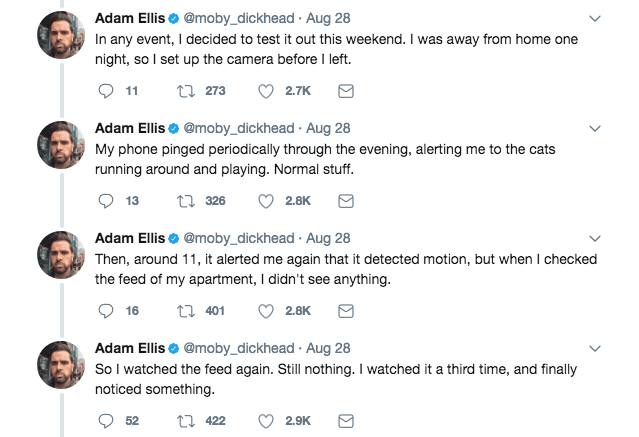Image resolution: width=639 pixels, height=437 pixels.
Task: Retweet the tweet with 273 retweets
Action: pyautogui.click(x=185, y=91)
